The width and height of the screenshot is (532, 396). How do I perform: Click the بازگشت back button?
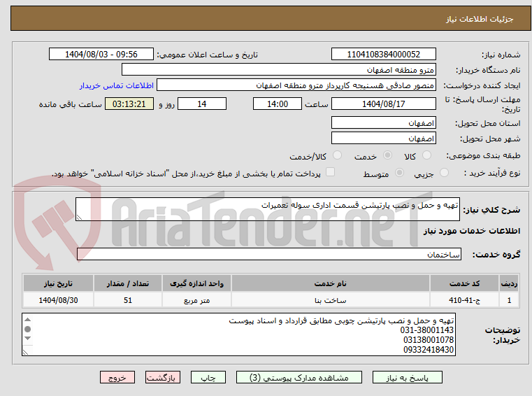coord(162,377)
